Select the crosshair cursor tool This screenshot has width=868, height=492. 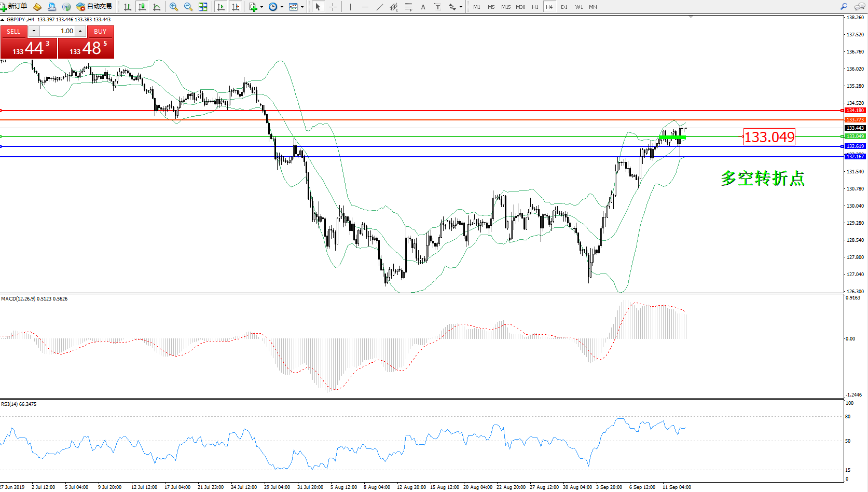tap(333, 7)
